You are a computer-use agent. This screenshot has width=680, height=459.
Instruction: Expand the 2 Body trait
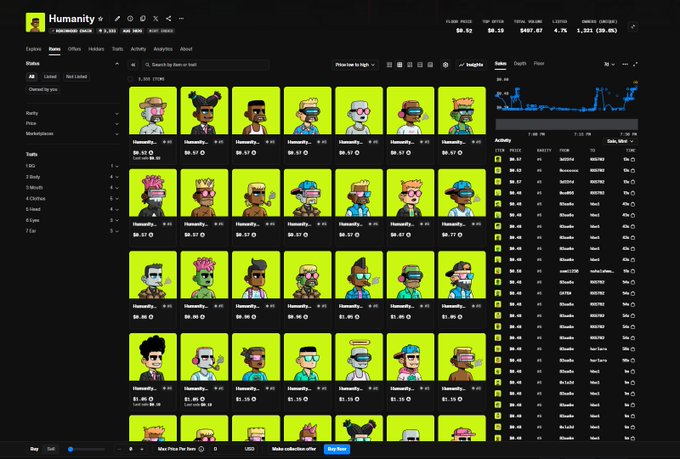(72, 177)
